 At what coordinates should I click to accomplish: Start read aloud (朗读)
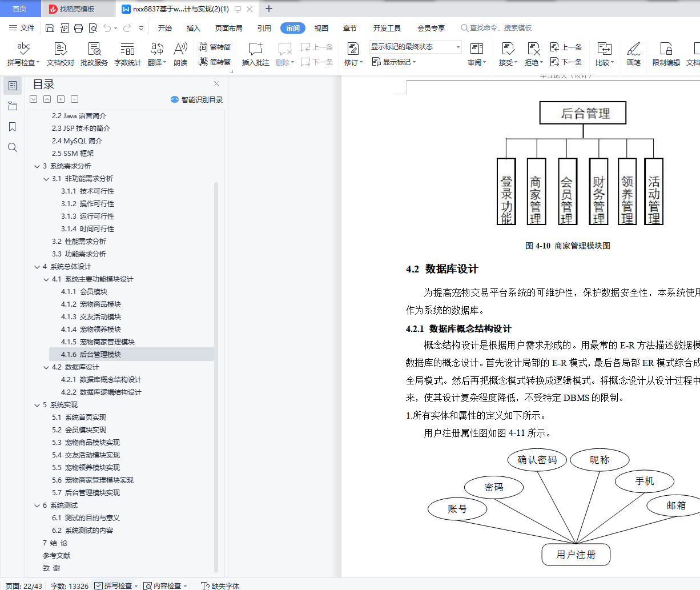coord(180,54)
